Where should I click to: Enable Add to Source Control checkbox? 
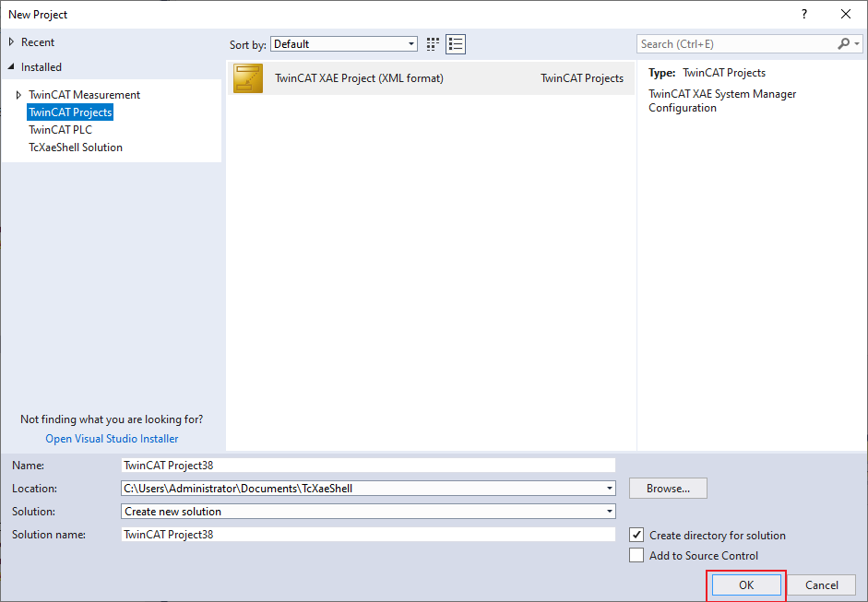coord(636,555)
